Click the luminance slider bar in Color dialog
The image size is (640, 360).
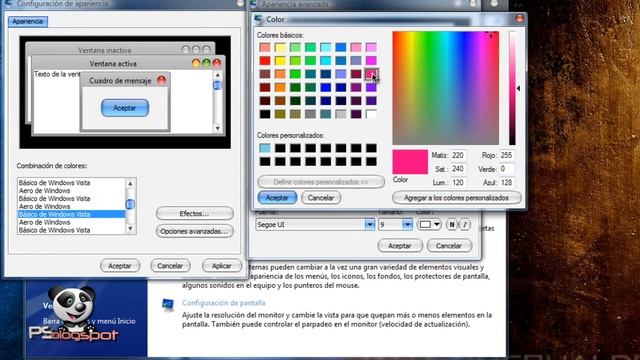(x=512, y=88)
